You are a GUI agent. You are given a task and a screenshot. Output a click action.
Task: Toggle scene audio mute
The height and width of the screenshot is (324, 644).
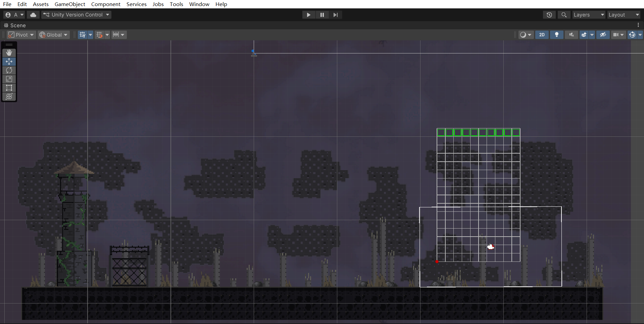(x=571, y=35)
